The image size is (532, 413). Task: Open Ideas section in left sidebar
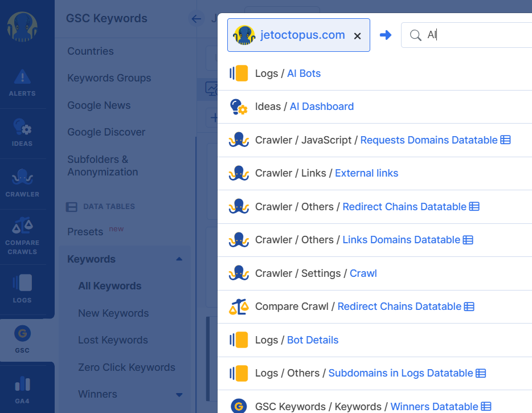(22, 133)
